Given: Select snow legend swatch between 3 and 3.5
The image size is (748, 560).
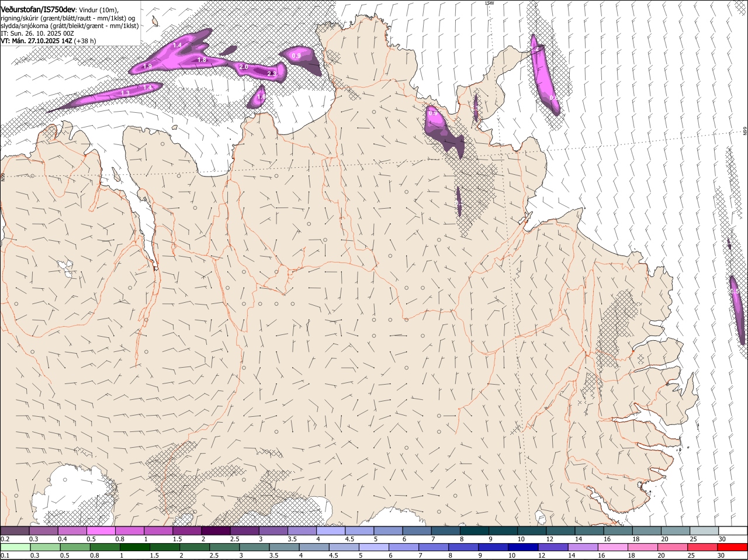Looking at the screenshot, I should tap(273, 531).
